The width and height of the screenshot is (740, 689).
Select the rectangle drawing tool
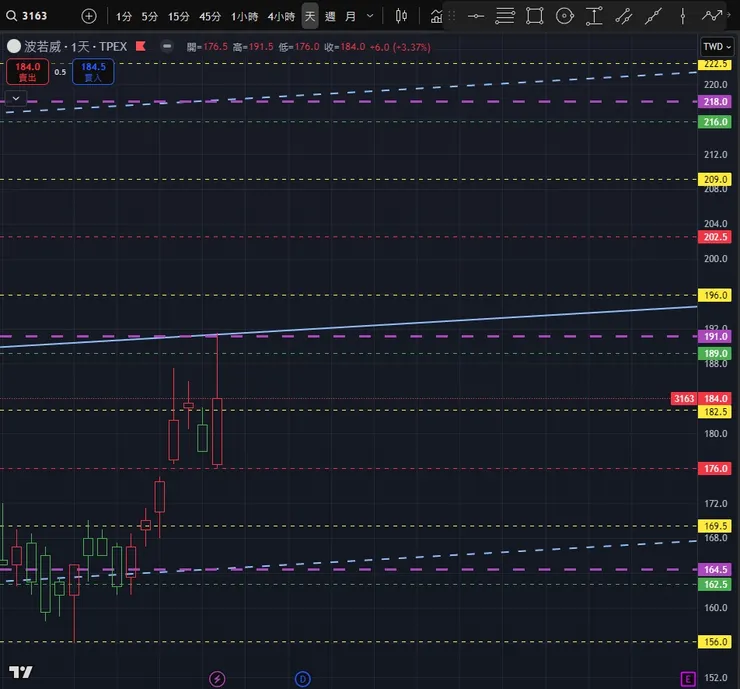click(535, 16)
